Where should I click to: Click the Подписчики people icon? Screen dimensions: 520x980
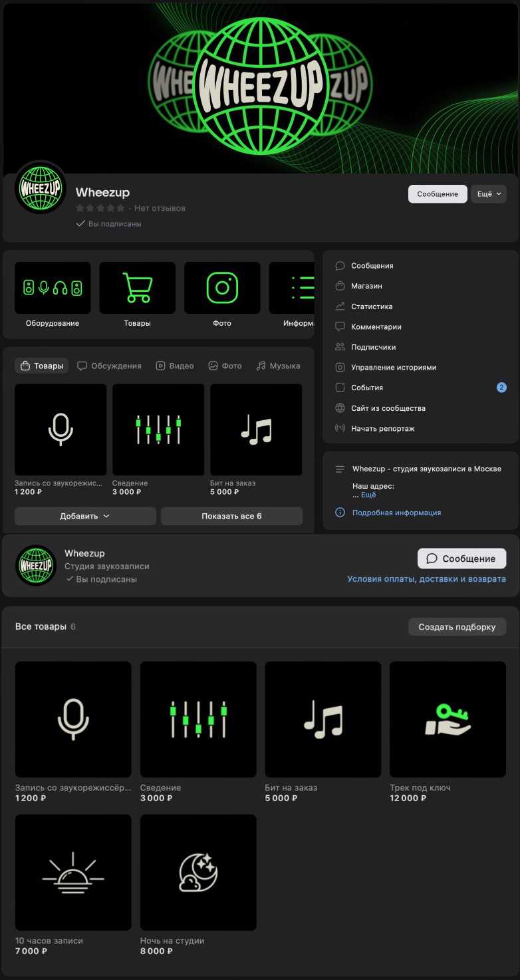click(340, 347)
